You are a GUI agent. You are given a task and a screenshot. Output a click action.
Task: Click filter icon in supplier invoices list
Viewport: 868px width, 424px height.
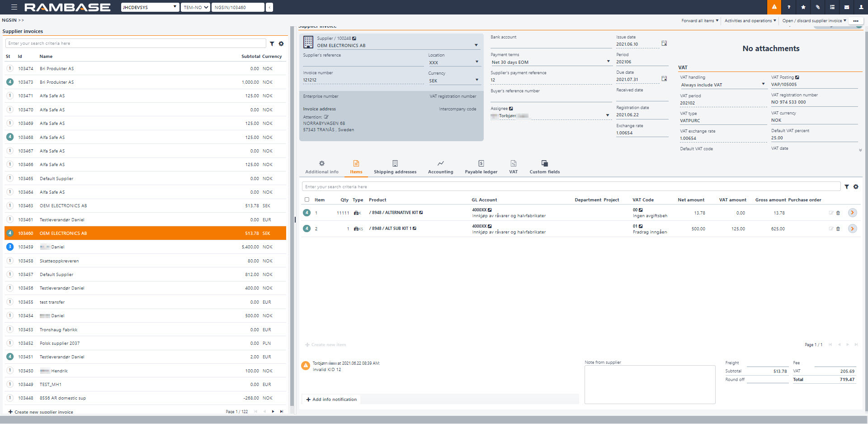tap(272, 44)
